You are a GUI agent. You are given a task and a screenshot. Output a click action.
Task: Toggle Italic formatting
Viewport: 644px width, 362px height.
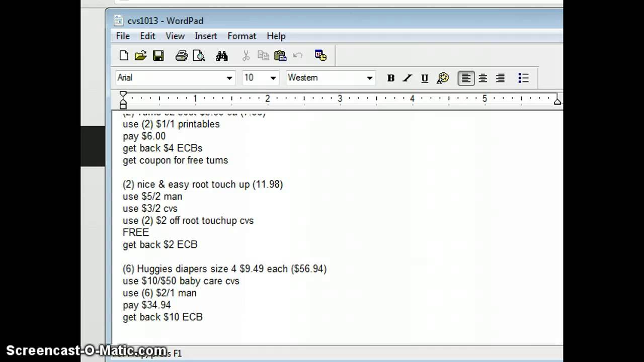[408, 78]
